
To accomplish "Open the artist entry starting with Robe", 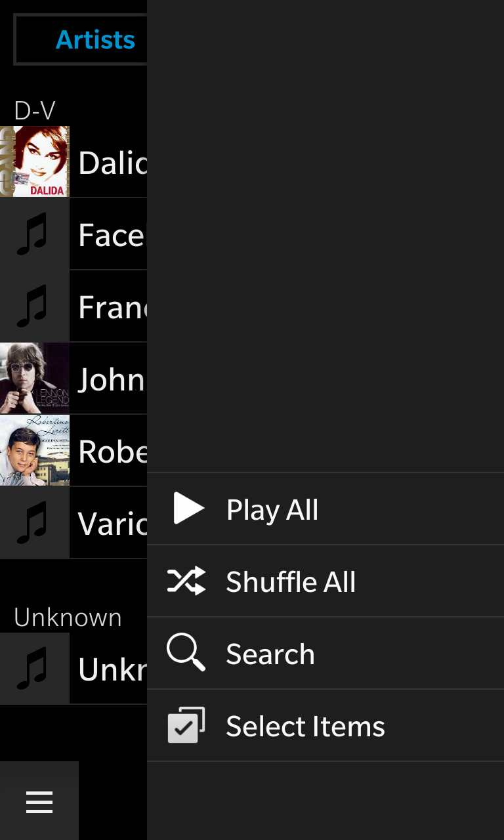I will (x=112, y=451).
